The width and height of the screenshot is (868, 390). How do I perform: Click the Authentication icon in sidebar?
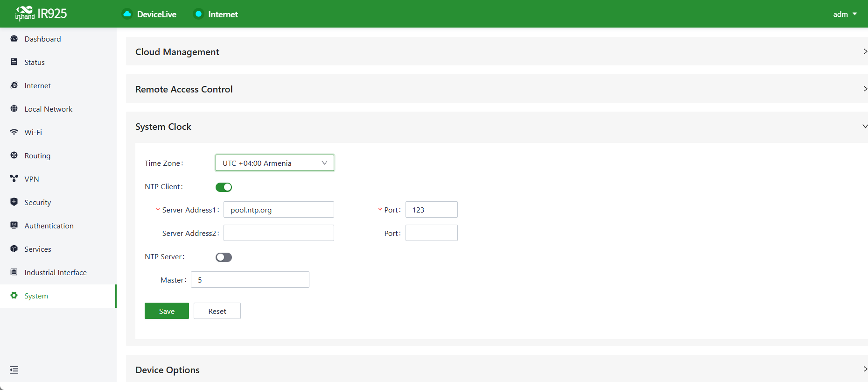tap(14, 226)
